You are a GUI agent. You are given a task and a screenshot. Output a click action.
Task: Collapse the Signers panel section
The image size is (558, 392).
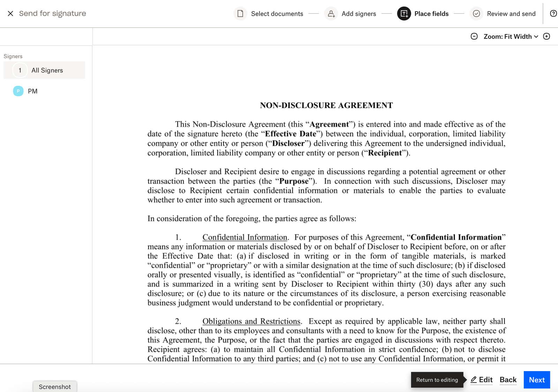tap(13, 56)
